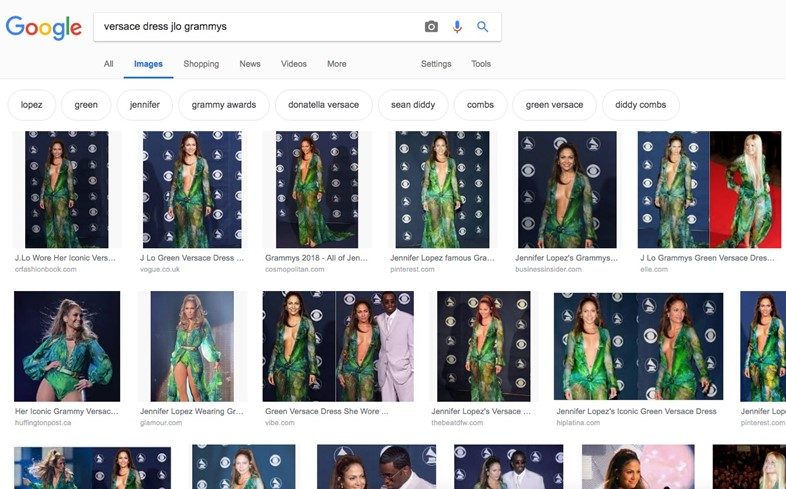Click the hiplatina.com source text
The image size is (786, 489).
tap(578, 423)
